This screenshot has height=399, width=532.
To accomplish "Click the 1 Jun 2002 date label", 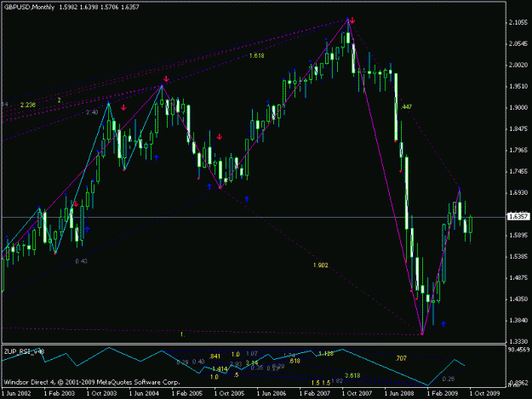I will pos(16,393).
